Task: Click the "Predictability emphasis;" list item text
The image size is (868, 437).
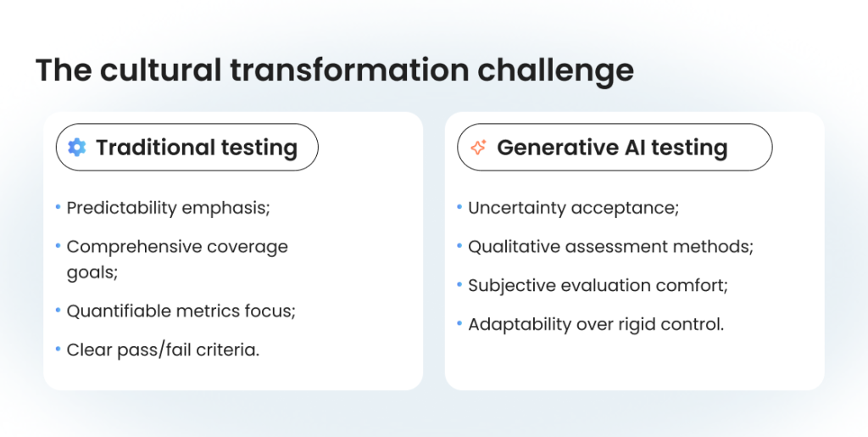Action: (x=168, y=208)
